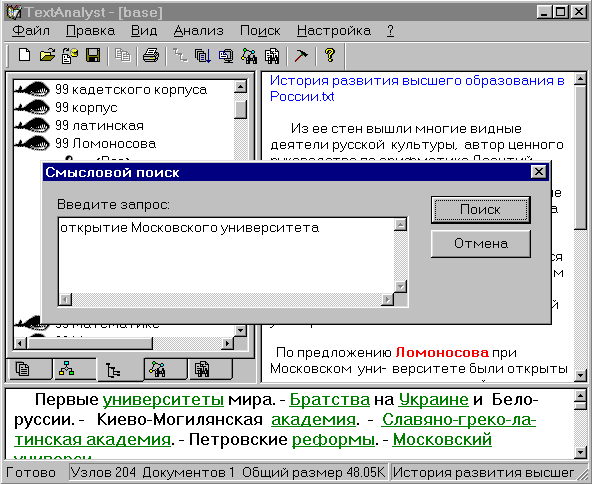
Task: Click the green link Московский
Action: click(x=442, y=439)
